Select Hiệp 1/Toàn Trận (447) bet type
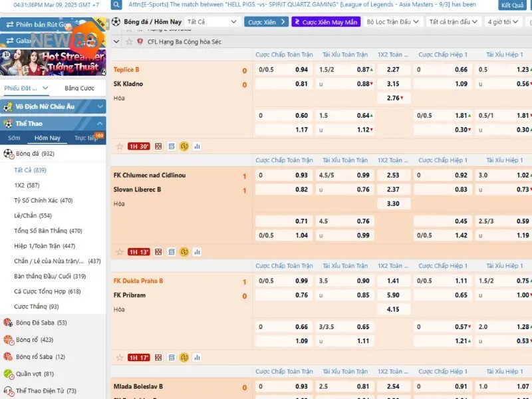The width and height of the screenshot is (532, 399). coord(45,246)
